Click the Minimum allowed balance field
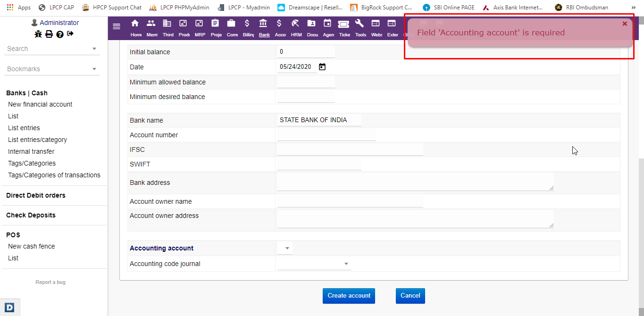Screen dimensions: 644x316 pyautogui.click(x=306, y=82)
